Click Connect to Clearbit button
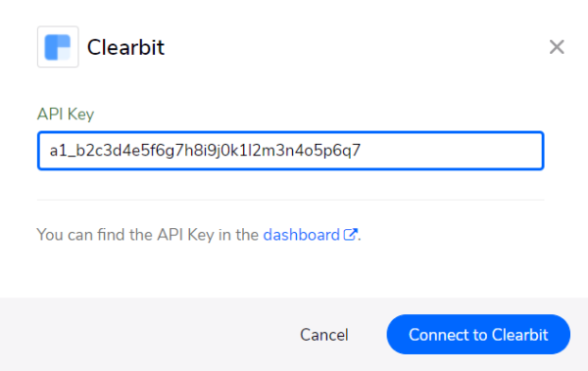Viewport: 588px width, 371px height. click(478, 334)
